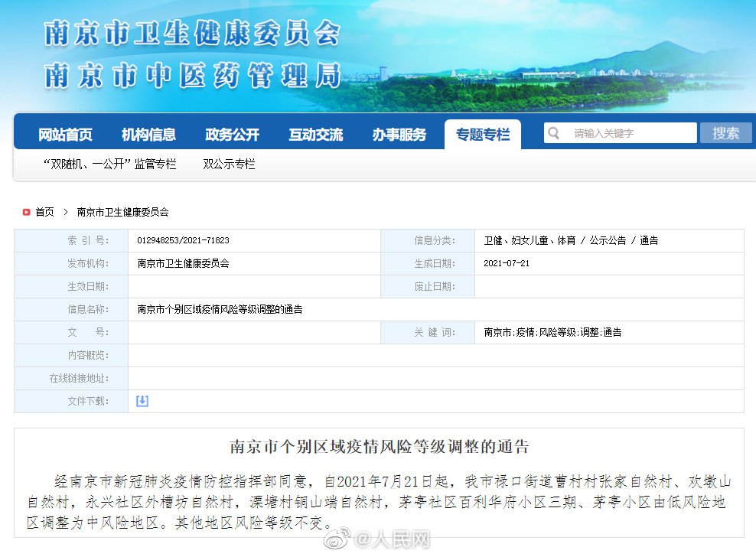Click 南京市卫生健康委员会 breadcrumb link

click(122, 212)
